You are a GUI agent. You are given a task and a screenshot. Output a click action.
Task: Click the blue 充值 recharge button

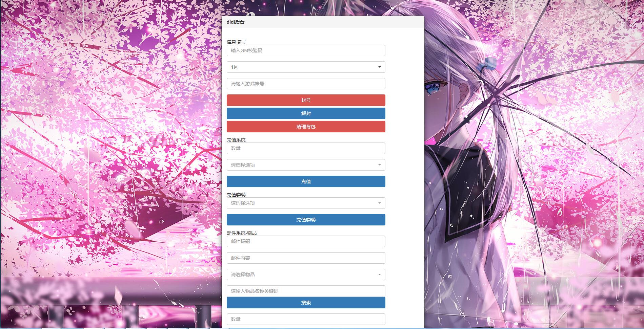click(306, 181)
